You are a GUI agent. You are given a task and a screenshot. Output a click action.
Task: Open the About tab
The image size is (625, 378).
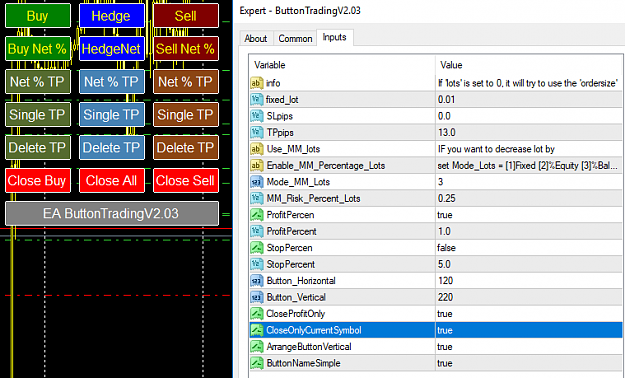point(256,39)
